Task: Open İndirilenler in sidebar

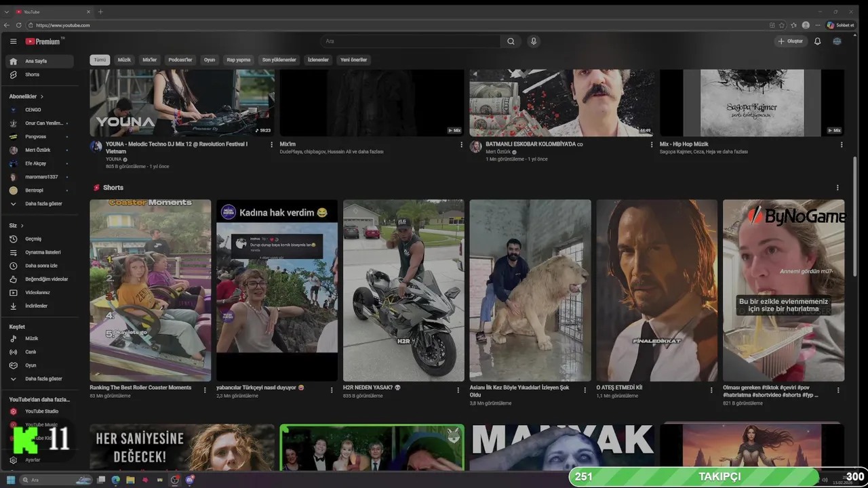Action: click(41, 306)
